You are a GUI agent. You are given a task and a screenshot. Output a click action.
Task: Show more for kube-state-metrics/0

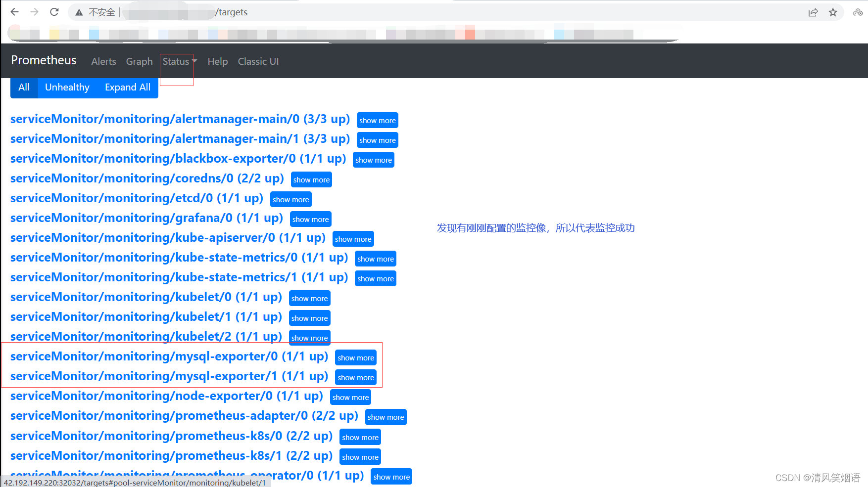[376, 259]
